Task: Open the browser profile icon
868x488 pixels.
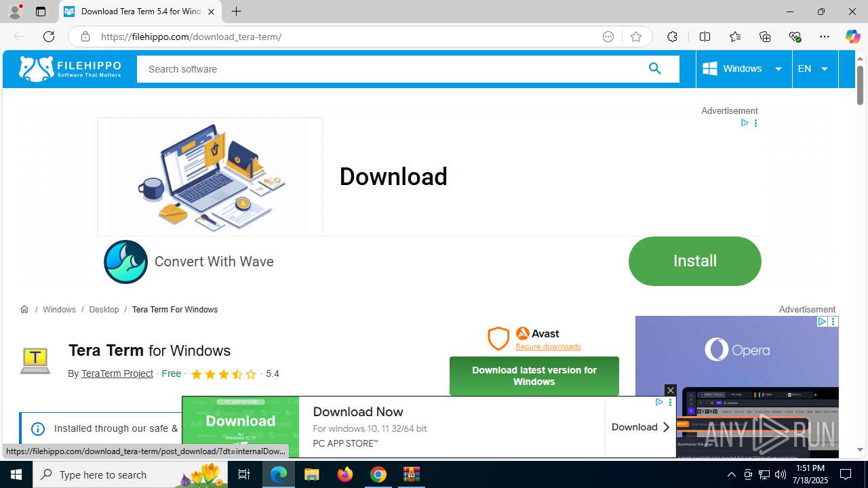Action: tap(15, 12)
